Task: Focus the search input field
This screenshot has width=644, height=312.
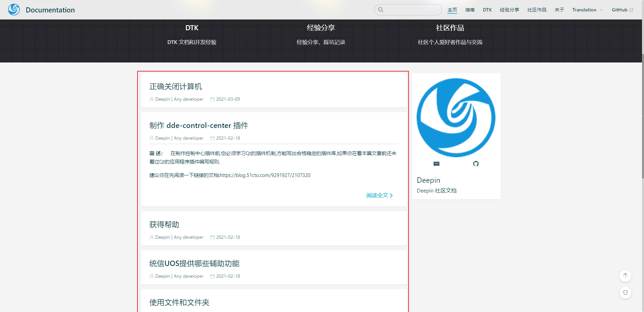Action: point(408,10)
